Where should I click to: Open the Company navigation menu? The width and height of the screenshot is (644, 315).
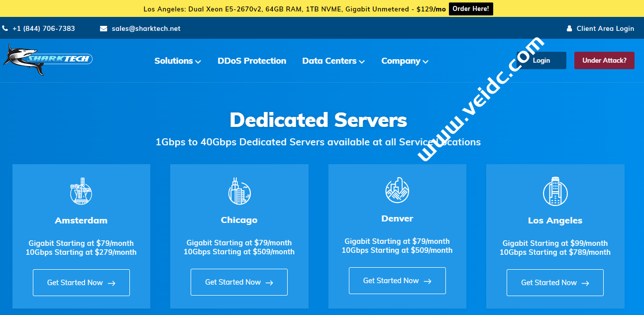[405, 61]
